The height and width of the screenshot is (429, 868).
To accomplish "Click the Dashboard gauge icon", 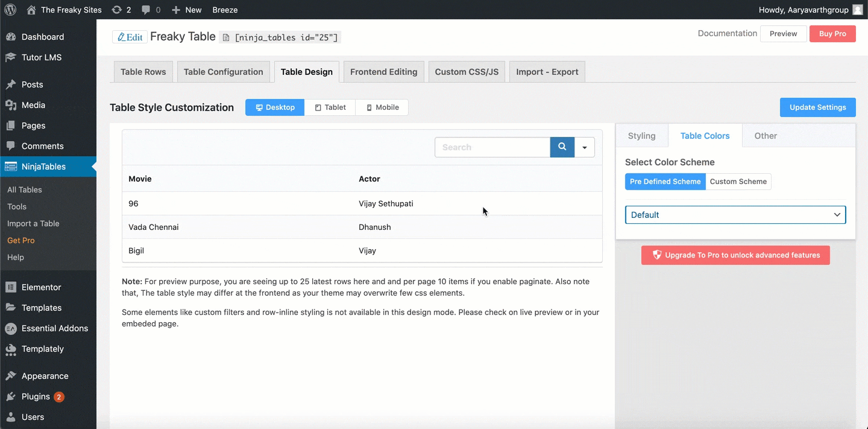I will point(11,37).
